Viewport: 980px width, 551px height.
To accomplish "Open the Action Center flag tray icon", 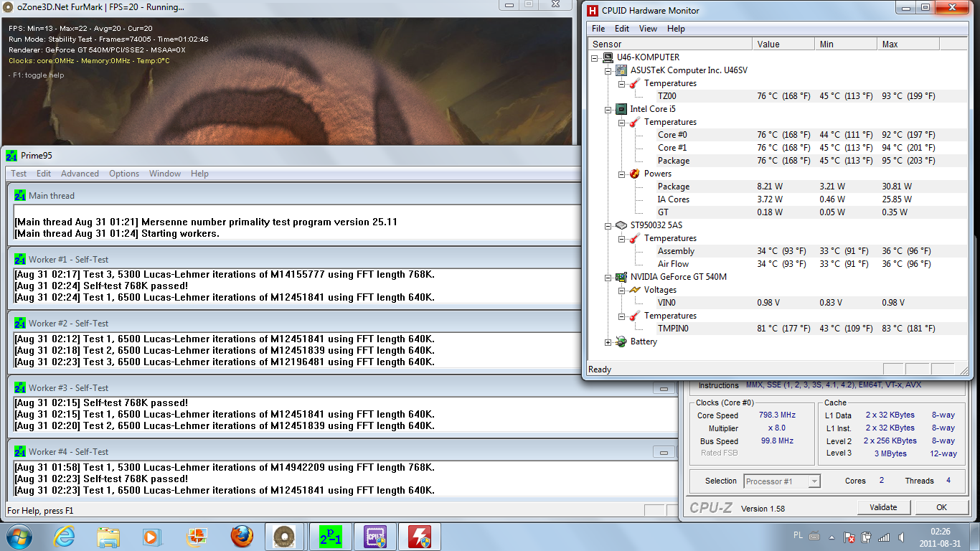I will click(849, 537).
